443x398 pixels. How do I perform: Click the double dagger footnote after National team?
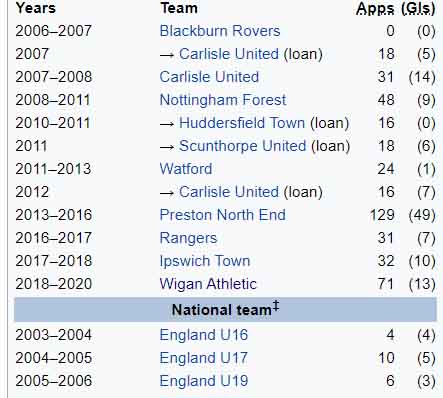(x=276, y=305)
